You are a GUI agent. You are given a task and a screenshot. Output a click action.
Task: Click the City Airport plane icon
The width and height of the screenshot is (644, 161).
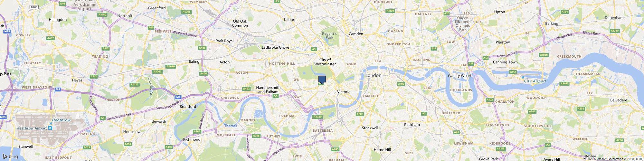522,77
